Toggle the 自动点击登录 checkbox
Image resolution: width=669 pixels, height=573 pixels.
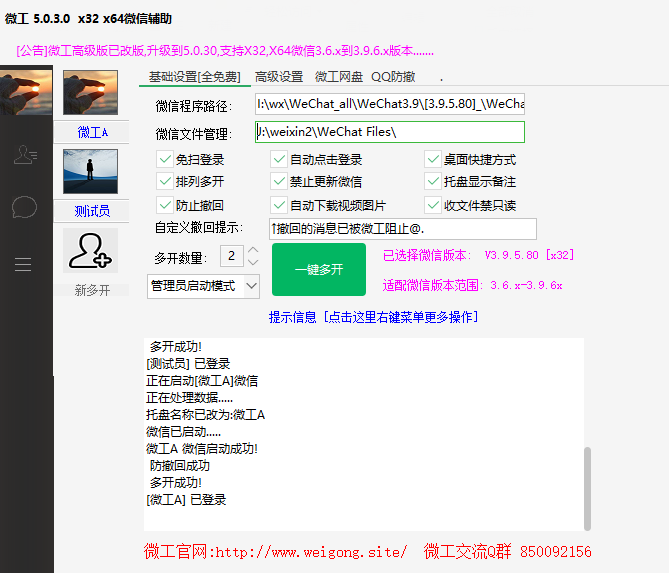279,159
